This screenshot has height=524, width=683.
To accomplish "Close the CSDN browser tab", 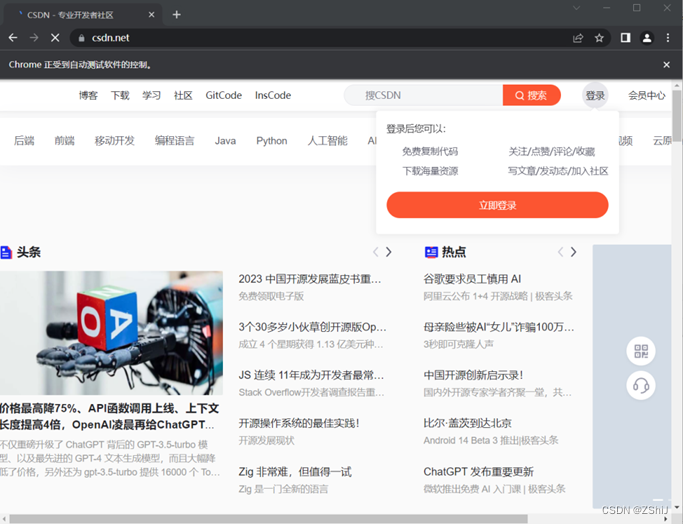I will (x=151, y=15).
